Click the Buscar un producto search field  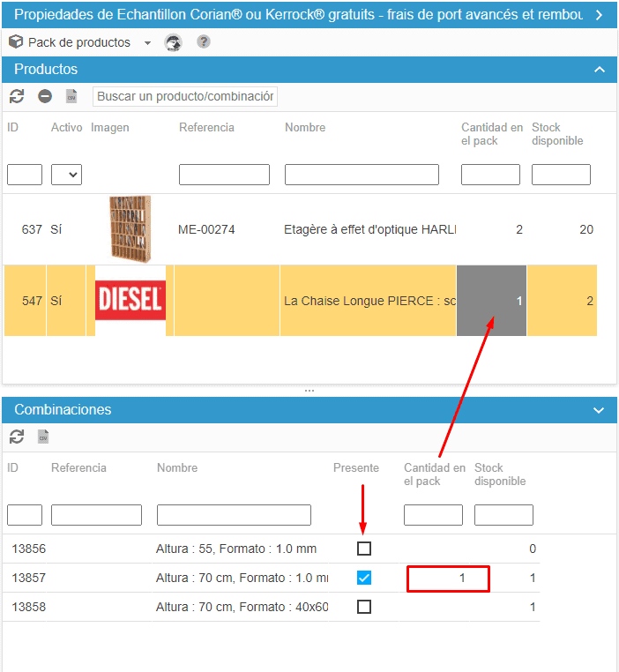[x=185, y=96]
